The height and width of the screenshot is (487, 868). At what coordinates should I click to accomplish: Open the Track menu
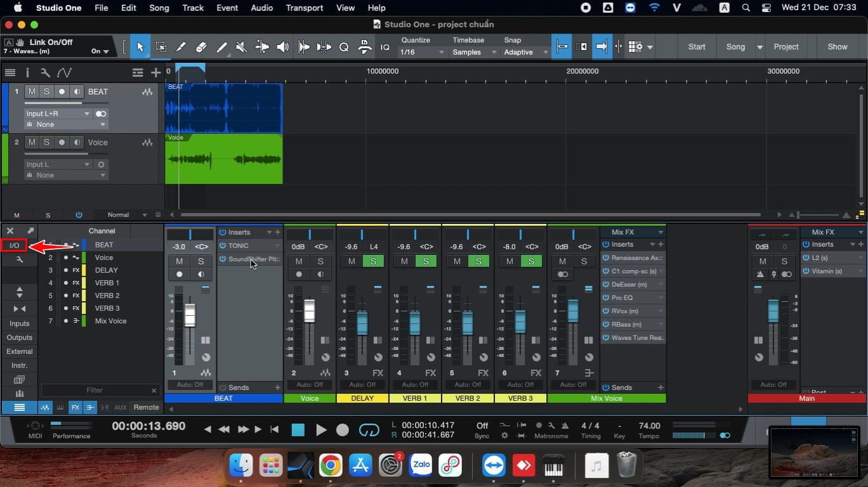[193, 8]
